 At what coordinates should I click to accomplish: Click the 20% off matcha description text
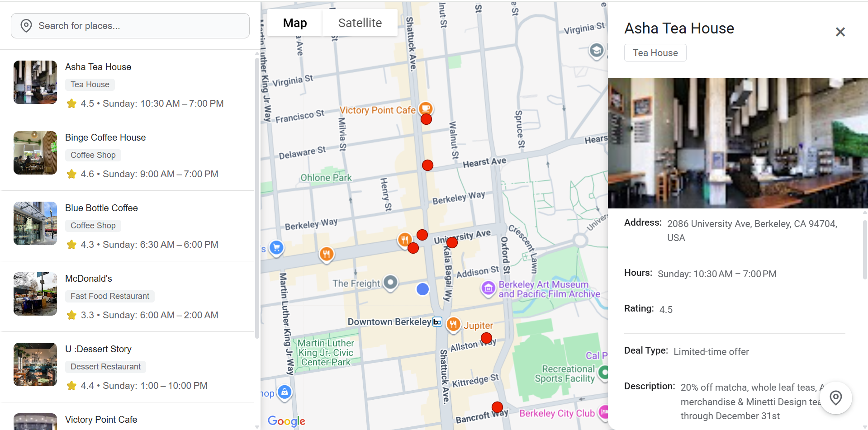pyautogui.click(x=751, y=402)
